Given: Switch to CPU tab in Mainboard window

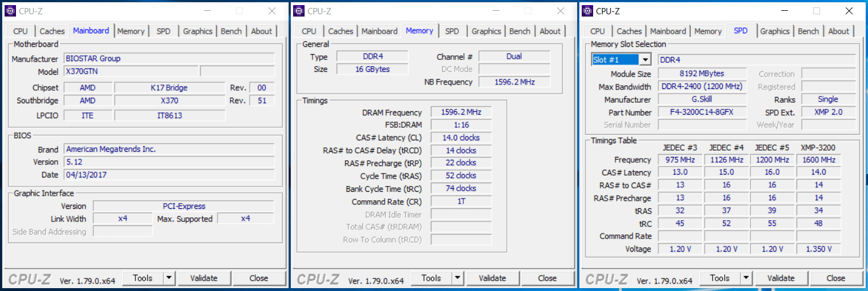Looking at the screenshot, I should (21, 31).
